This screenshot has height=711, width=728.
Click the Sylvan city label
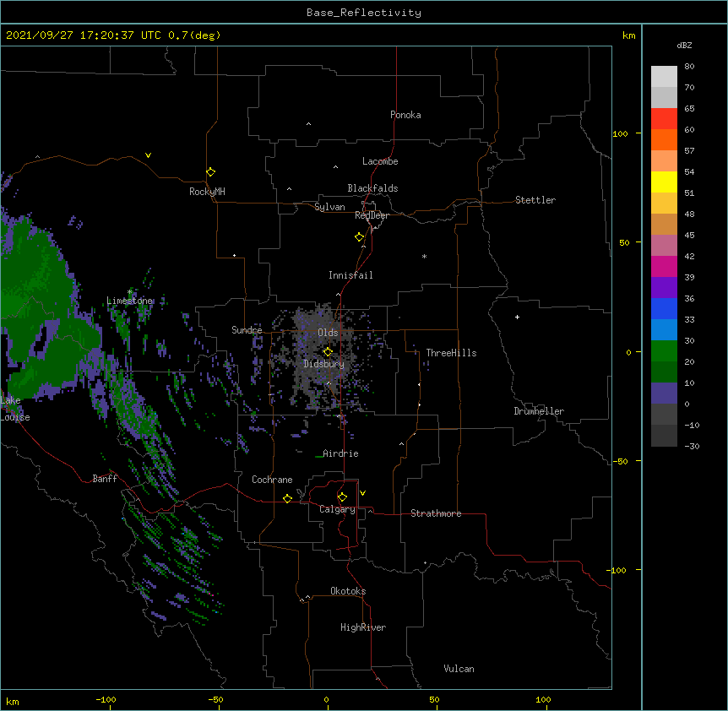pos(329,207)
